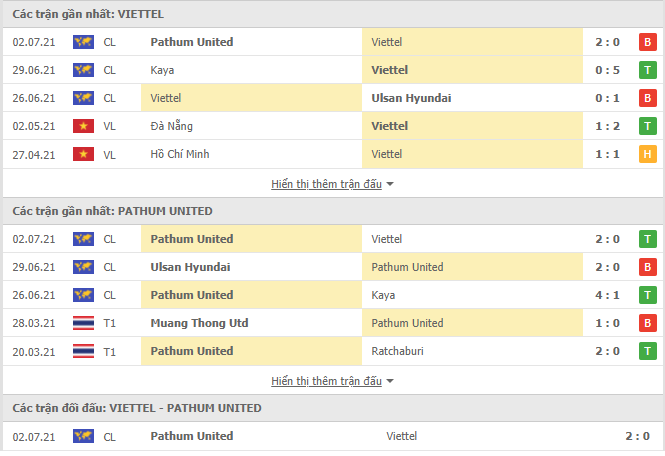Select the Các trận gần nhất: PATHUM UNITED header
Screen dimensions: 665x456
tap(333, 211)
